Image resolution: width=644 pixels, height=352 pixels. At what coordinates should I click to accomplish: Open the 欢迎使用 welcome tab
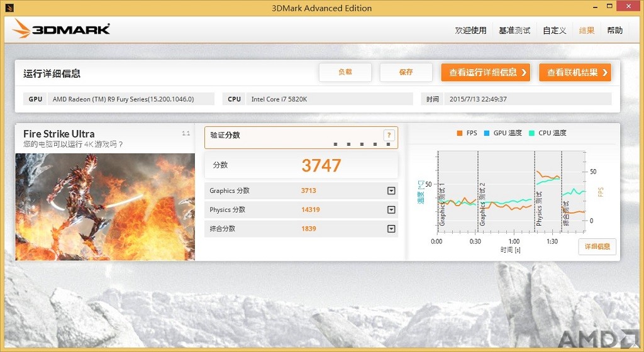pos(470,30)
